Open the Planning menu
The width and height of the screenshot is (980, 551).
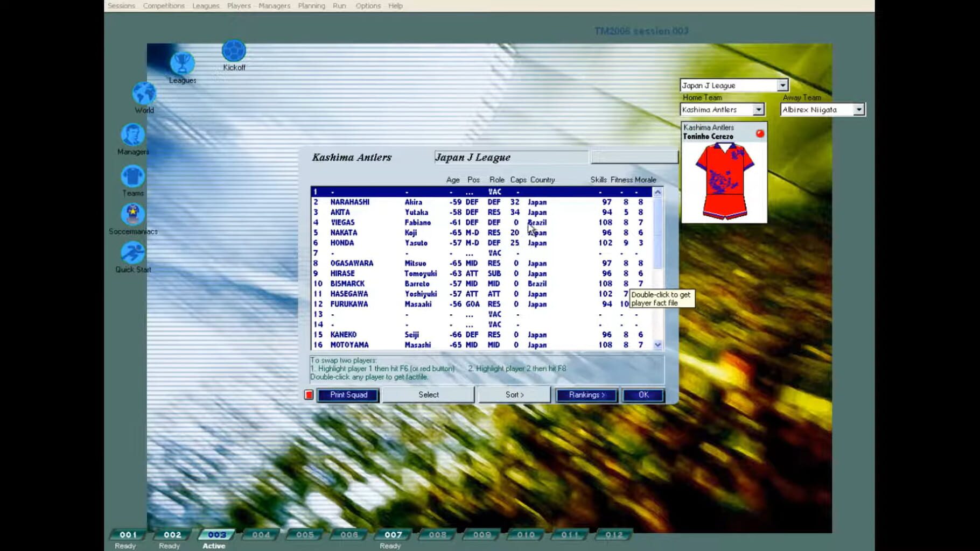[311, 6]
